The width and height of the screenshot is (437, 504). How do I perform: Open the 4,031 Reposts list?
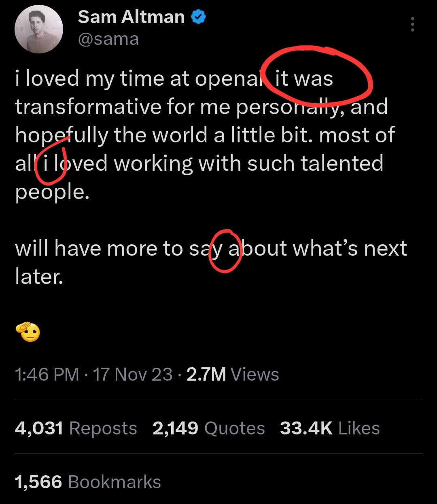(x=76, y=428)
